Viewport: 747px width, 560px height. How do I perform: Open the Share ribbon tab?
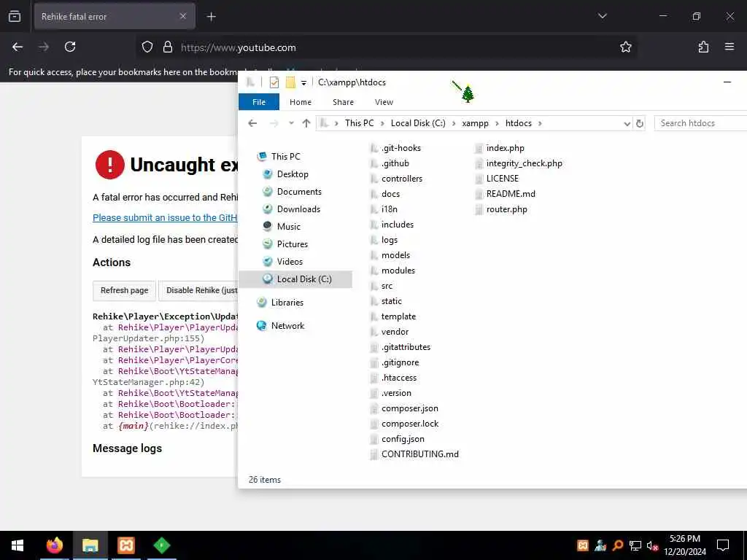click(343, 102)
